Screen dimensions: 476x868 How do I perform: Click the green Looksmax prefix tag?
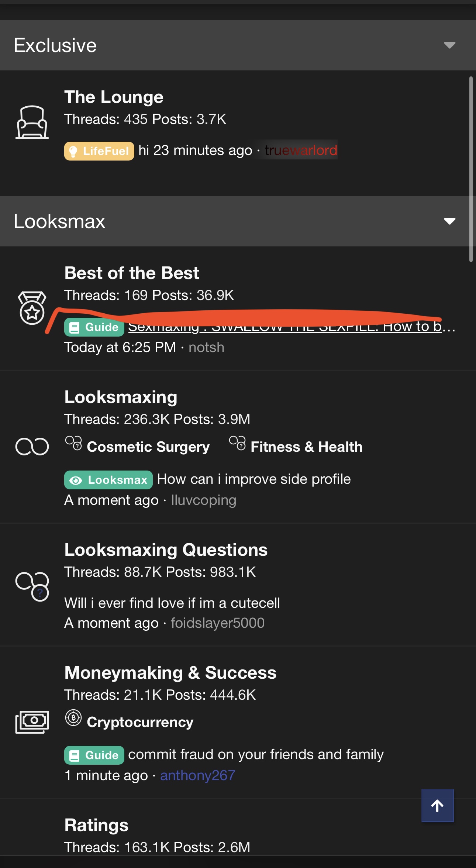tap(108, 480)
